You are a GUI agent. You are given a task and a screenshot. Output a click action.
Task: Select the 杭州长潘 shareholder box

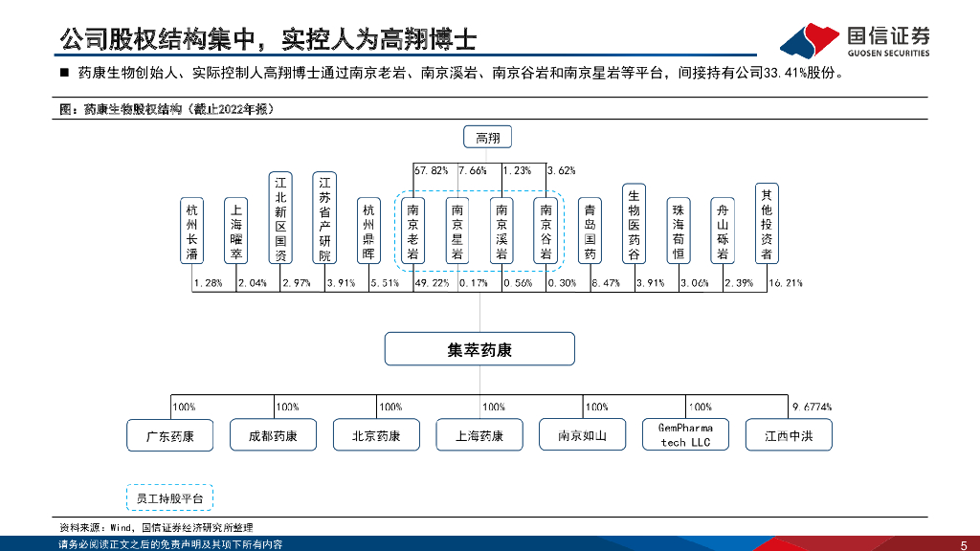click(x=191, y=231)
